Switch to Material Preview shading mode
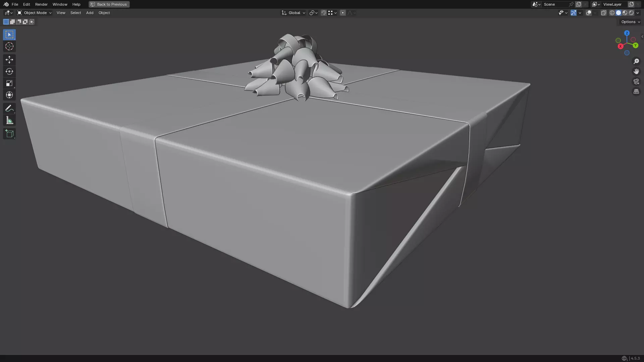 pyautogui.click(x=625, y=13)
